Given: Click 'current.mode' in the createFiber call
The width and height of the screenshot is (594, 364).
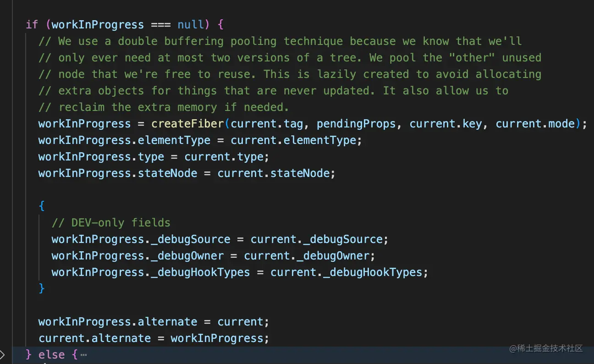Looking at the screenshot, I should [535, 124].
